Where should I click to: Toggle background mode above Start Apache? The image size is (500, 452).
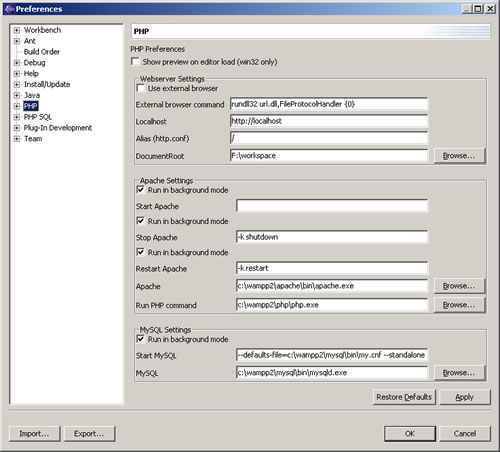coord(141,190)
